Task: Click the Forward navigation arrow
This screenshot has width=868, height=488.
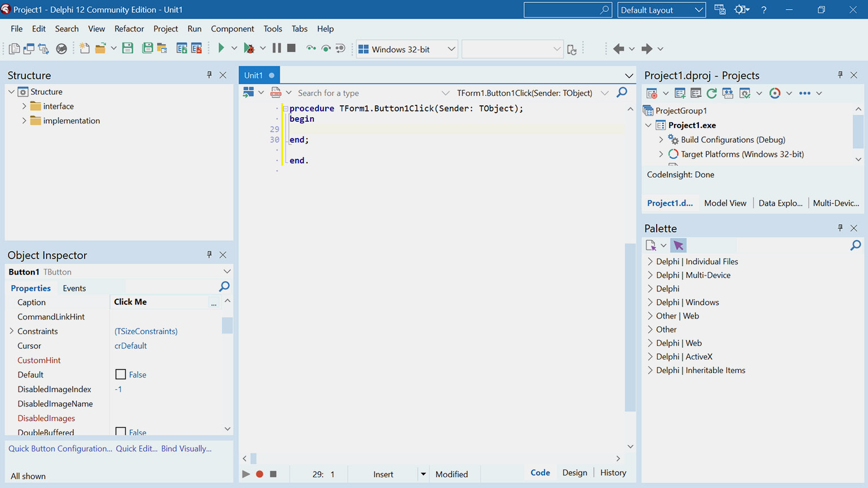Action: 646,49
